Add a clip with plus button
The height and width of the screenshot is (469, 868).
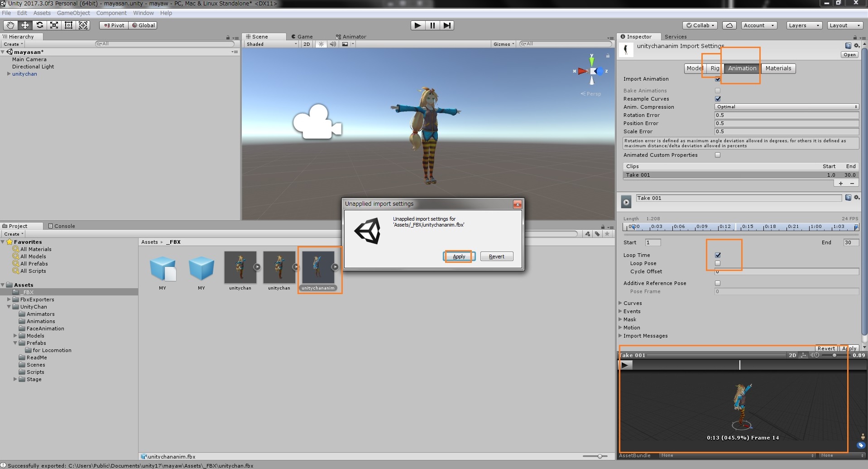[x=841, y=184]
